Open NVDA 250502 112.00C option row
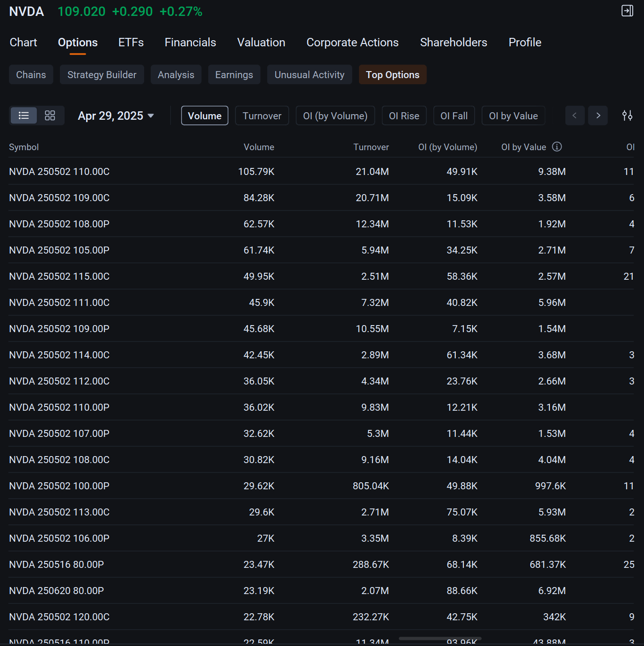The image size is (644, 646). (x=322, y=381)
